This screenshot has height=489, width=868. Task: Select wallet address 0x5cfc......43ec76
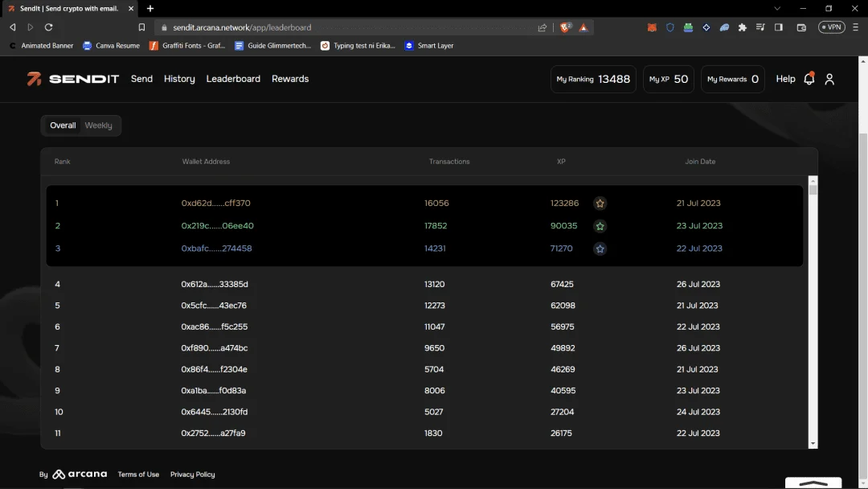tap(214, 306)
